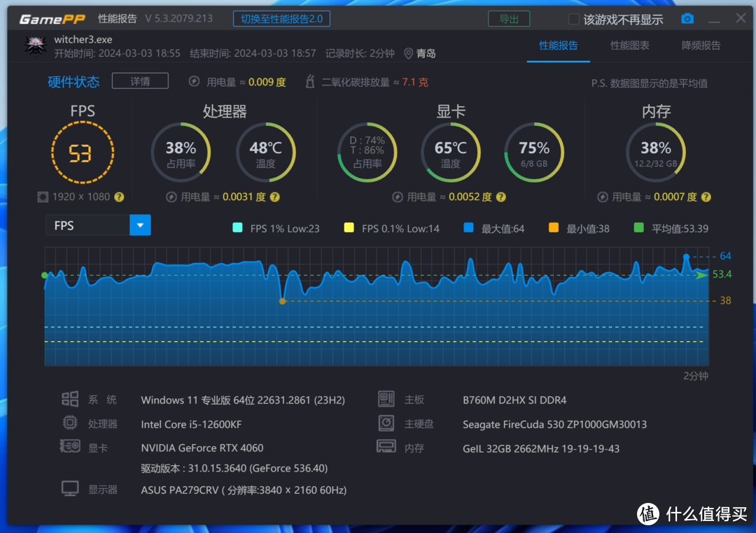This screenshot has height=533, width=756.
Task: Click the power icon under the memory gauge
Action: tap(602, 197)
